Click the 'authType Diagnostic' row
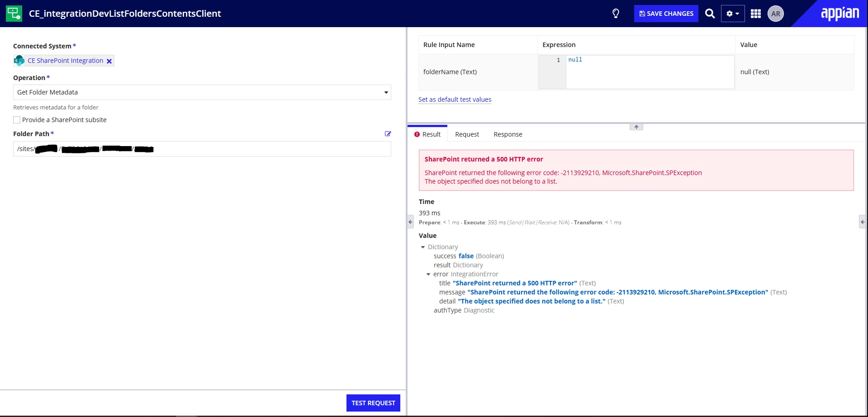Viewport: 868px width, 417px height. [464, 310]
